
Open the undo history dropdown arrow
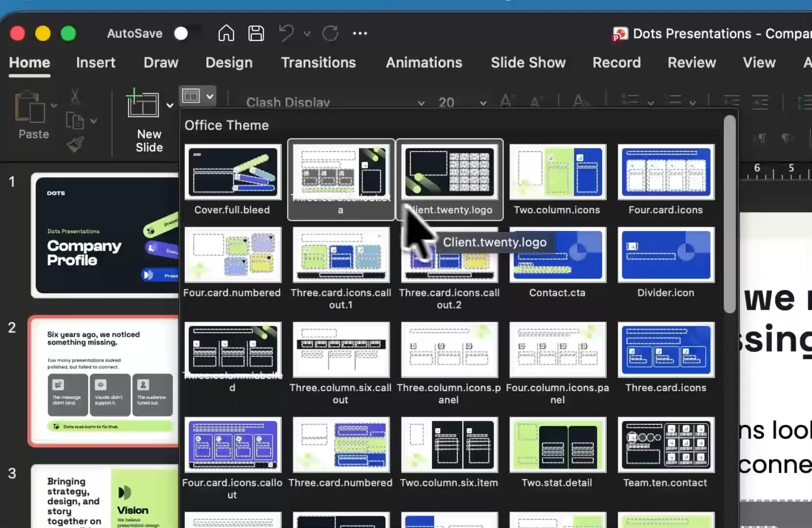click(307, 34)
